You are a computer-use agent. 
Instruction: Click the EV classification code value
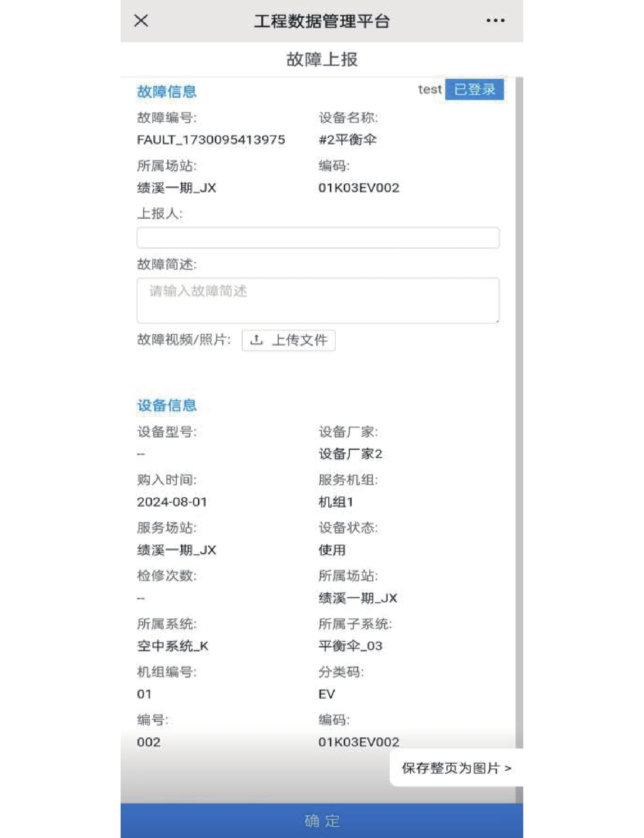click(x=327, y=694)
